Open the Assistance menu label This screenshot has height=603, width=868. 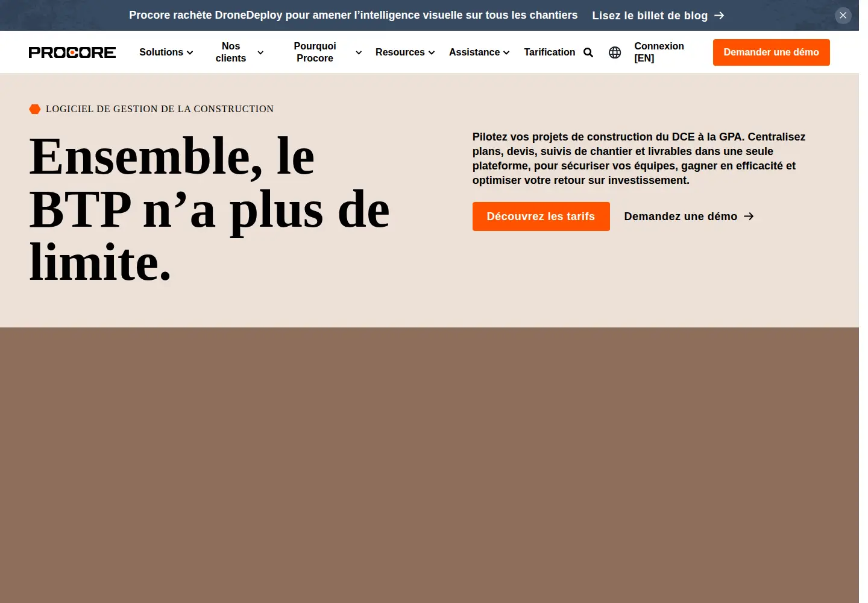(474, 52)
